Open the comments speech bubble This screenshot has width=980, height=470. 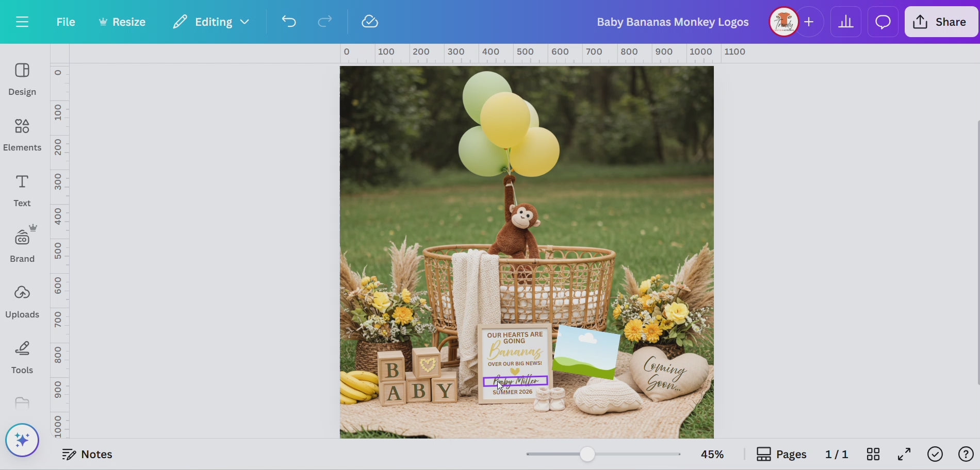pyautogui.click(x=883, y=22)
